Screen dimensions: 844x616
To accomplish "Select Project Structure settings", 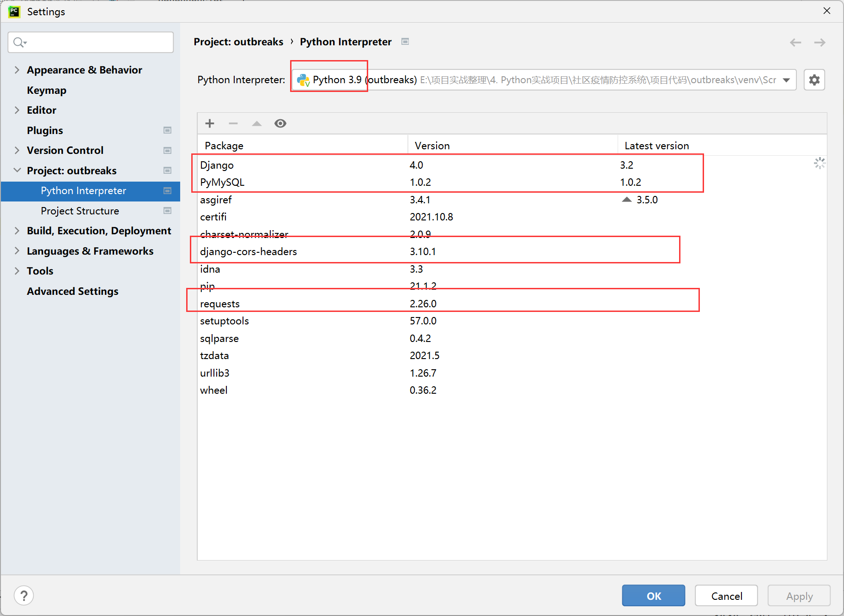I will (x=80, y=211).
